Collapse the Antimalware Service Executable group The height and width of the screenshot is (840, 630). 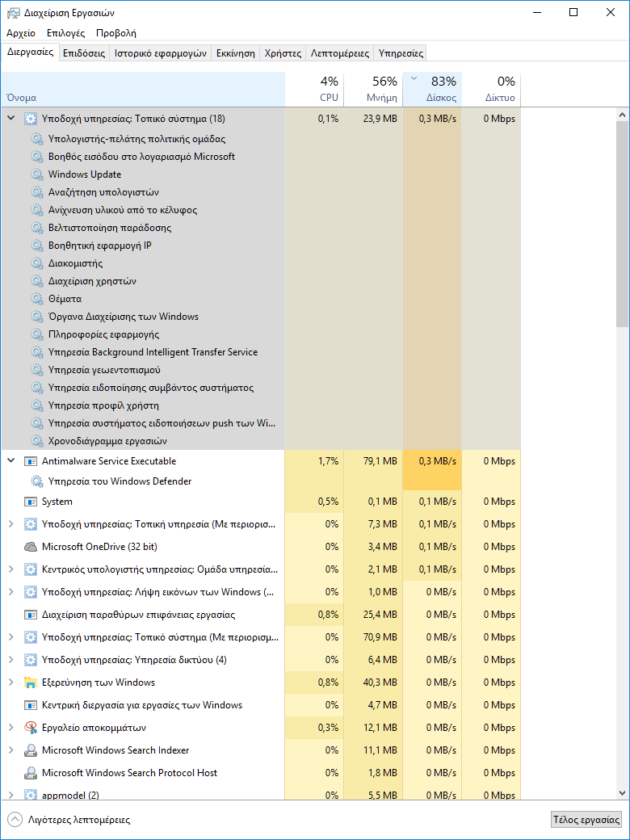[11, 461]
